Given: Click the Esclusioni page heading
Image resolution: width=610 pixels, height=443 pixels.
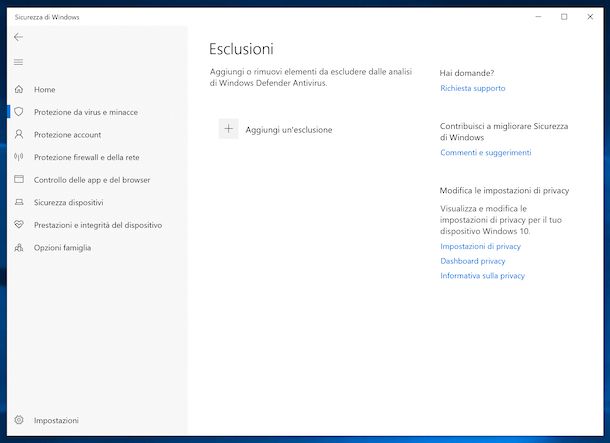Looking at the screenshot, I should pos(241,49).
